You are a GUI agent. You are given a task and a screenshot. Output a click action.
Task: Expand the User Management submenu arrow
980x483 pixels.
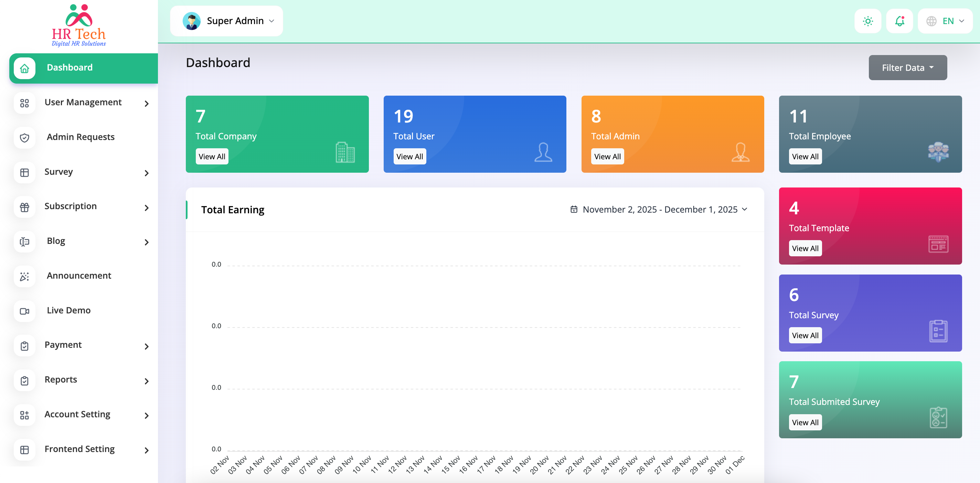point(147,104)
